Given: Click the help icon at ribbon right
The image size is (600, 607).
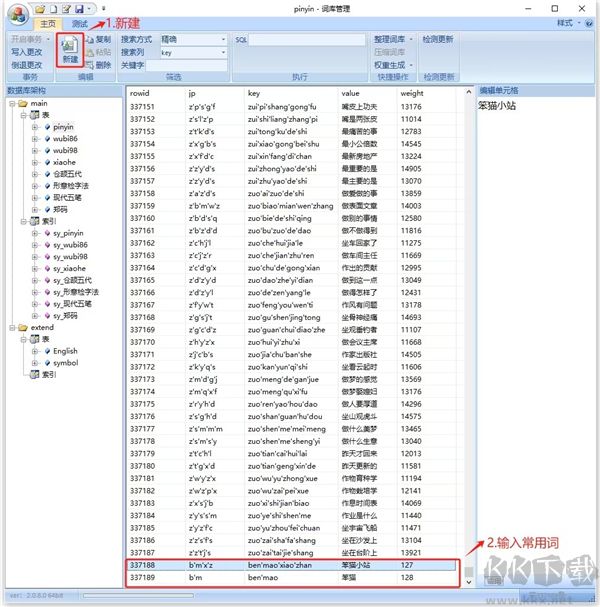Looking at the screenshot, I should click(x=589, y=23).
